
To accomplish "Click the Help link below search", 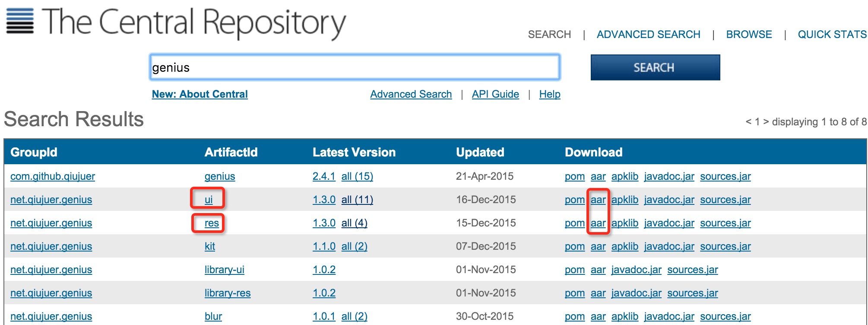I will point(549,94).
